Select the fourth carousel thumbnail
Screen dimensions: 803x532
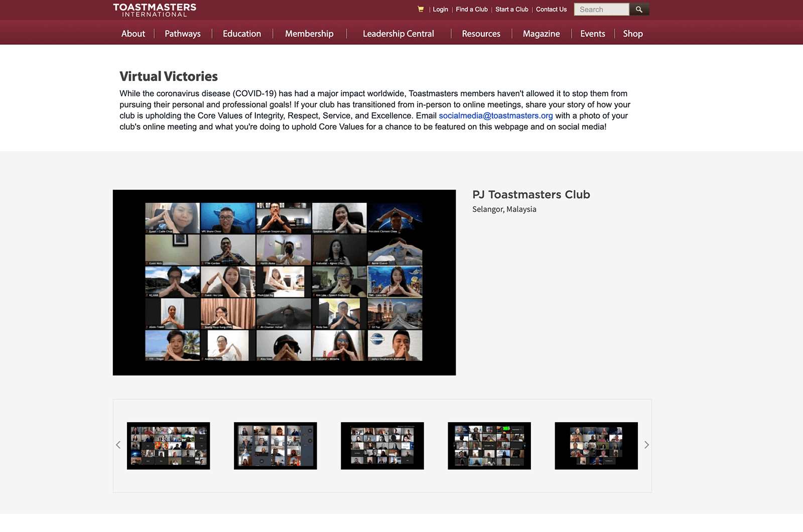pyautogui.click(x=489, y=446)
